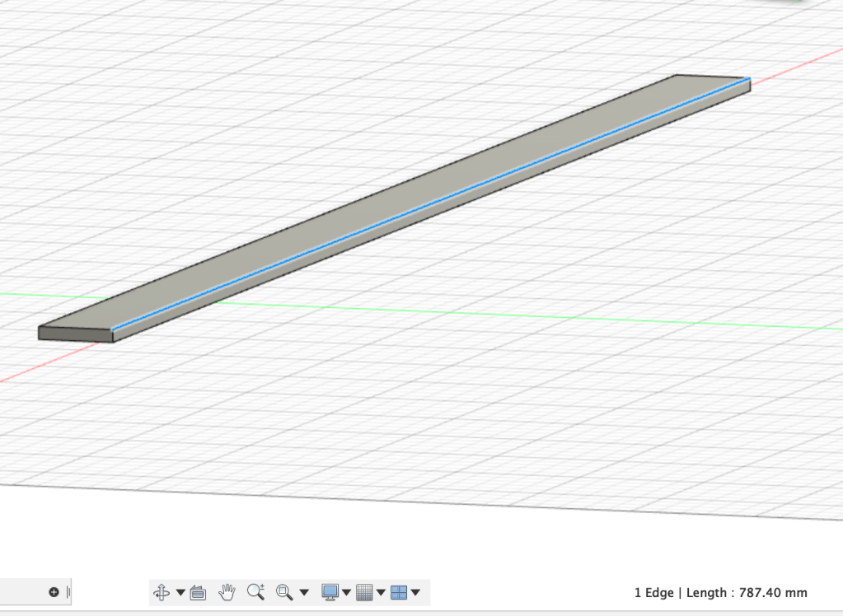
Task: Click the Grid and Snaps icon
Action: [364, 592]
